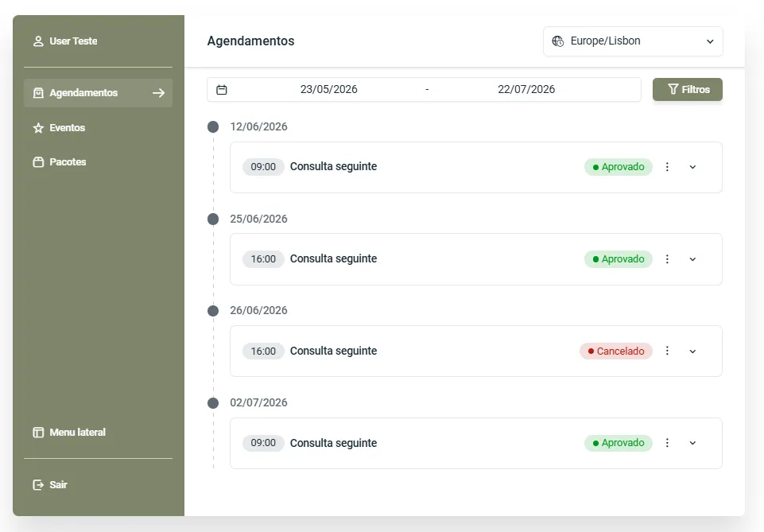Screen dimensions: 764x532
Task: Click the timezone dropdown chevron
Action: click(x=710, y=42)
